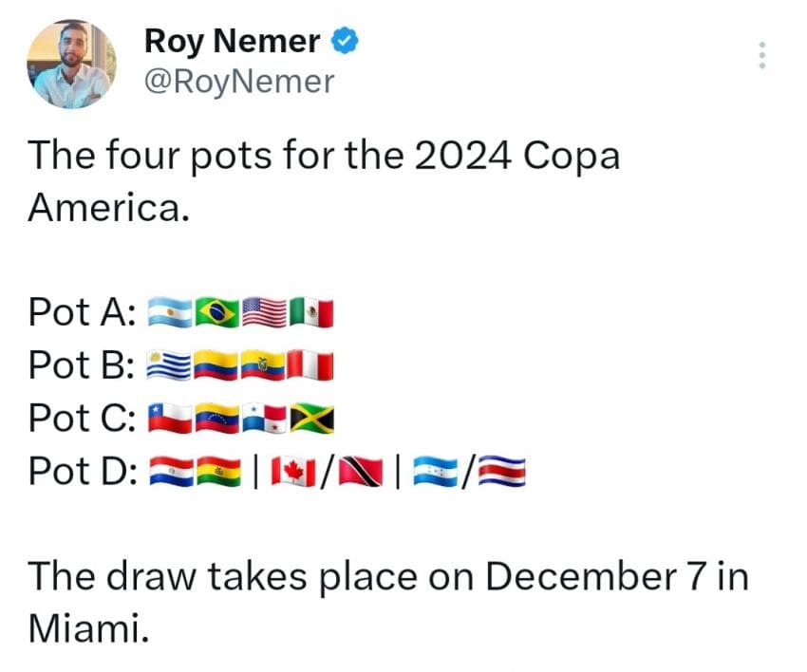Open Roy Nemer's profile picture
Screen dimensions: 807x672
click(72, 64)
